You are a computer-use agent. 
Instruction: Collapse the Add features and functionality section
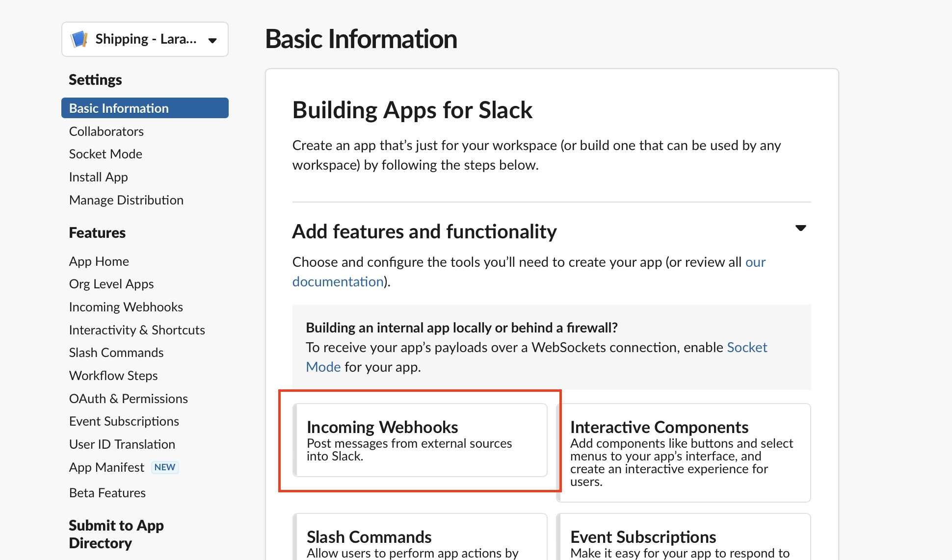800,228
